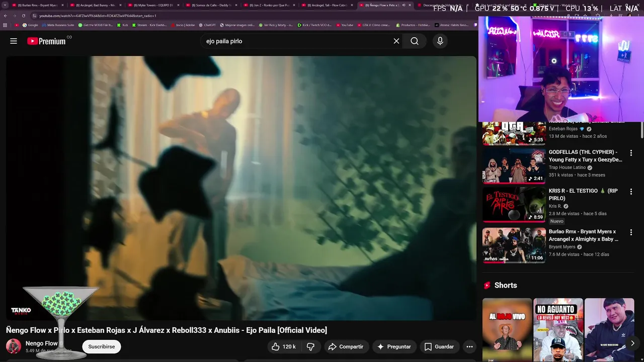Open options for KRIS R - EL TESTIGO video

point(631,192)
